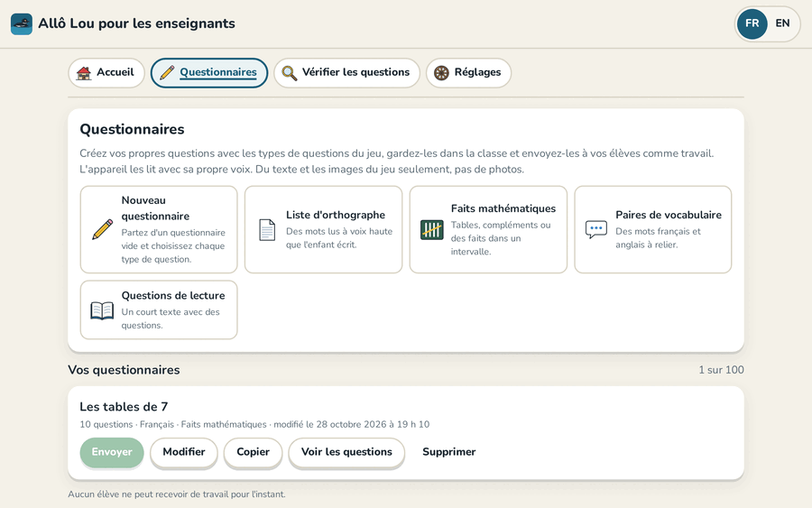Open the Réglages tab
812x508 pixels.
(468, 72)
